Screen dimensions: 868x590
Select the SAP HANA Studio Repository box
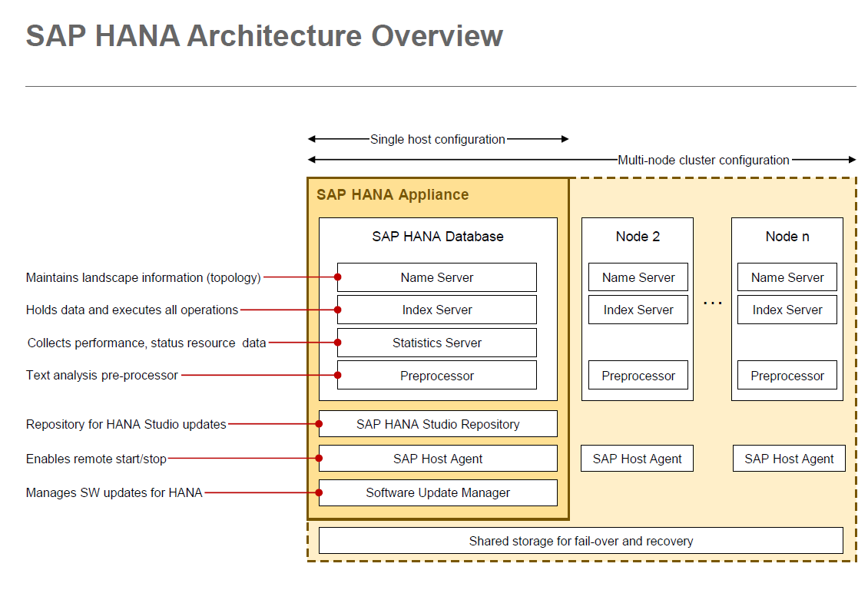click(438, 424)
